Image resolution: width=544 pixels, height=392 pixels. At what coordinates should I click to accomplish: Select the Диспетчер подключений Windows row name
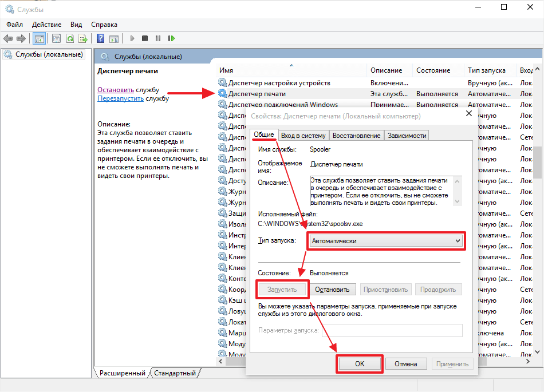tap(283, 105)
